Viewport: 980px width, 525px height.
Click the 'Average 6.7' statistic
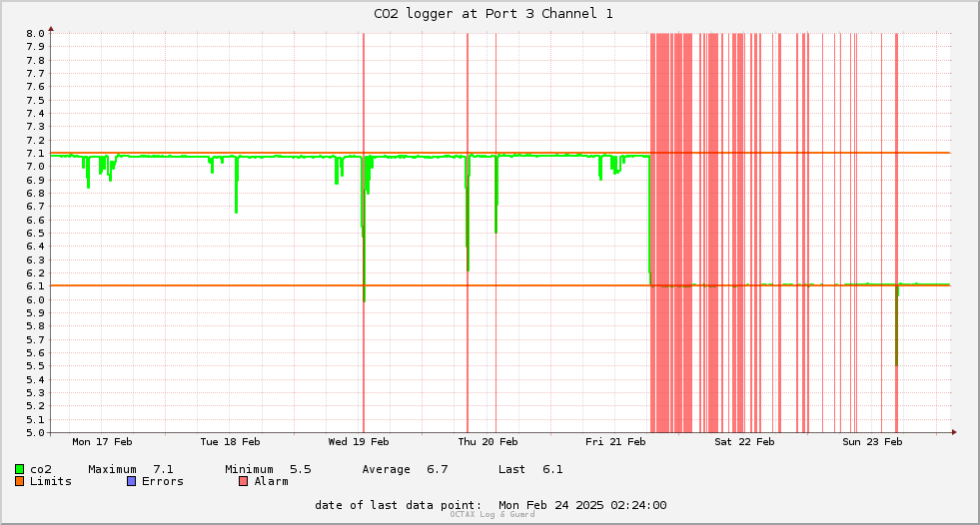(x=405, y=469)
